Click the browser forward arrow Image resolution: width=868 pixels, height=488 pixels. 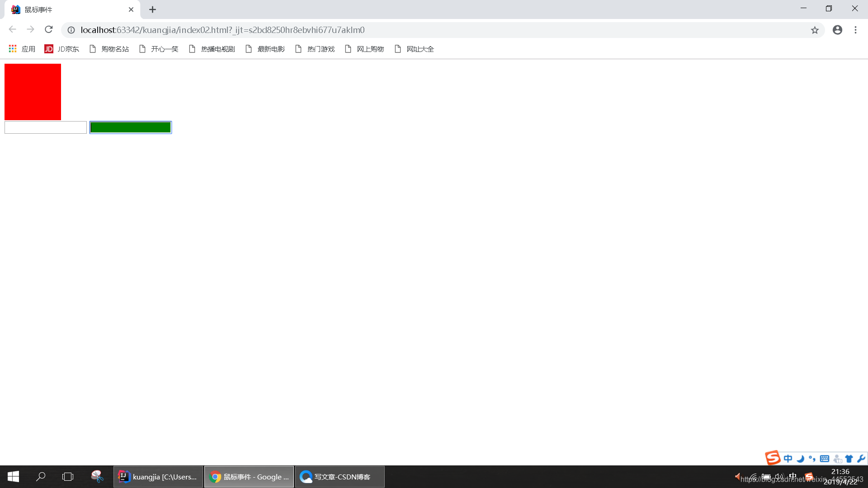click(30, 30)
